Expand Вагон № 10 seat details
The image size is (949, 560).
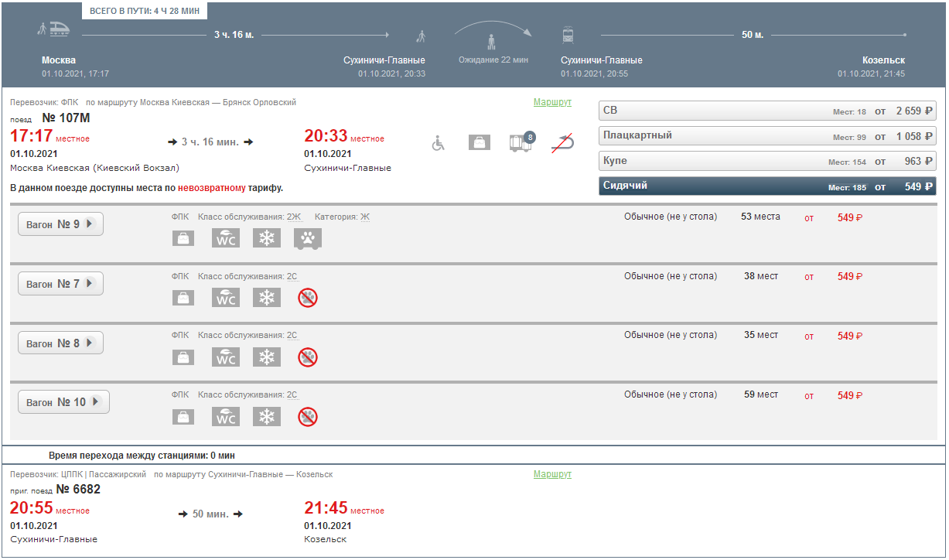pyautogui.click(x=63, y=402)
